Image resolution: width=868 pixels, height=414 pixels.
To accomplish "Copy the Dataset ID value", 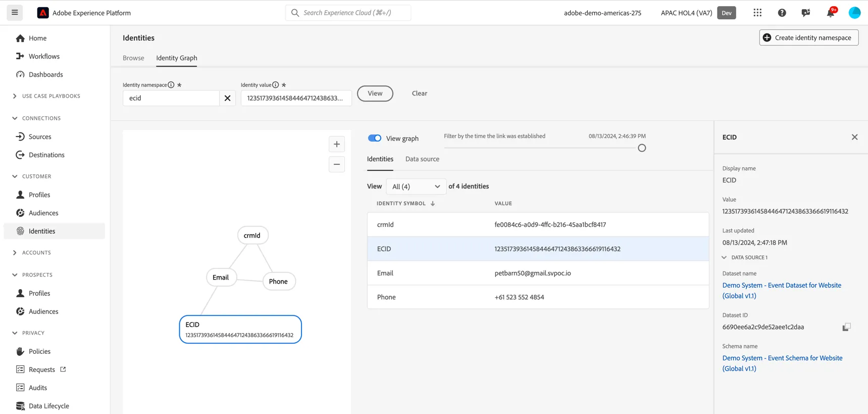I will pyautogui.click(x=846, y=327).
